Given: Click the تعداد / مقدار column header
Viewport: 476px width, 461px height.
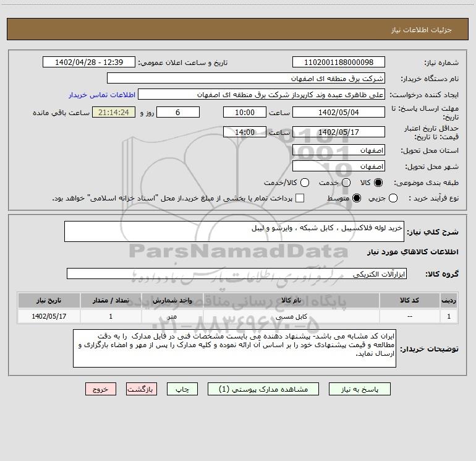Looking at the screenshot, I should [111, 300].
